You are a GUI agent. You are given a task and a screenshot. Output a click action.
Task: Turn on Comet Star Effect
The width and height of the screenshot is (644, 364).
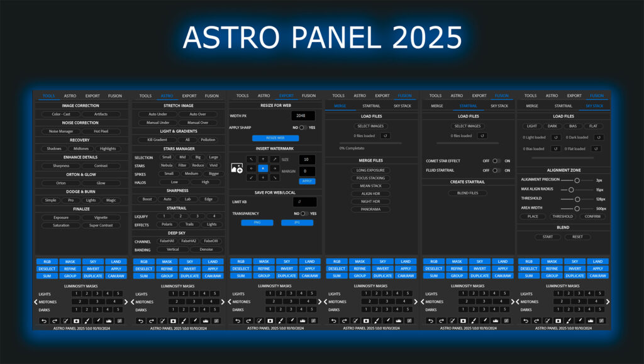tap(496, 161)
